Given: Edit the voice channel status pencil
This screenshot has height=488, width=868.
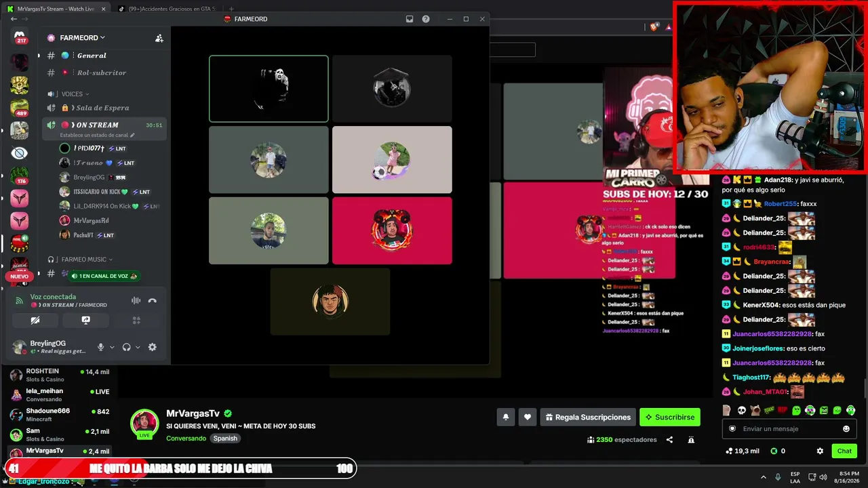Looking at the screenshot, I should coord(132,135).
